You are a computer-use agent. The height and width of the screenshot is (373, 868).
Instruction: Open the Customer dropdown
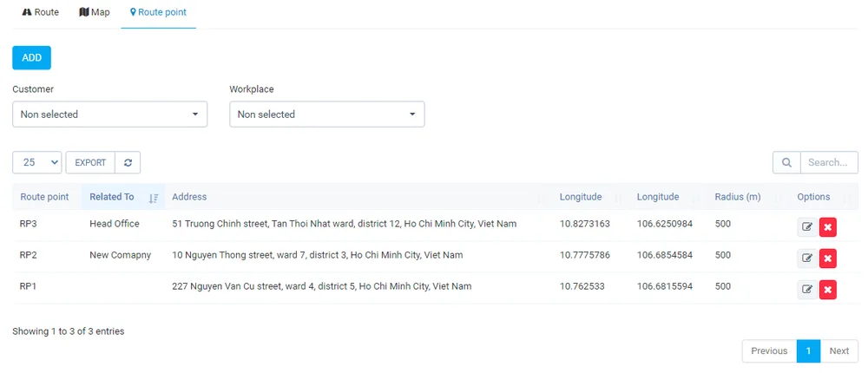(109, 114)
